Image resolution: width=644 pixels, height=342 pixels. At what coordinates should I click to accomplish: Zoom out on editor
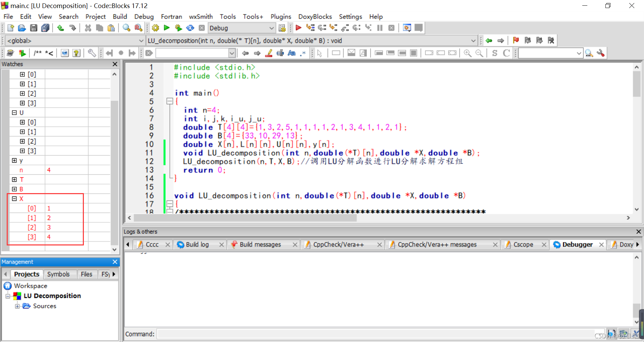(479, 53)
